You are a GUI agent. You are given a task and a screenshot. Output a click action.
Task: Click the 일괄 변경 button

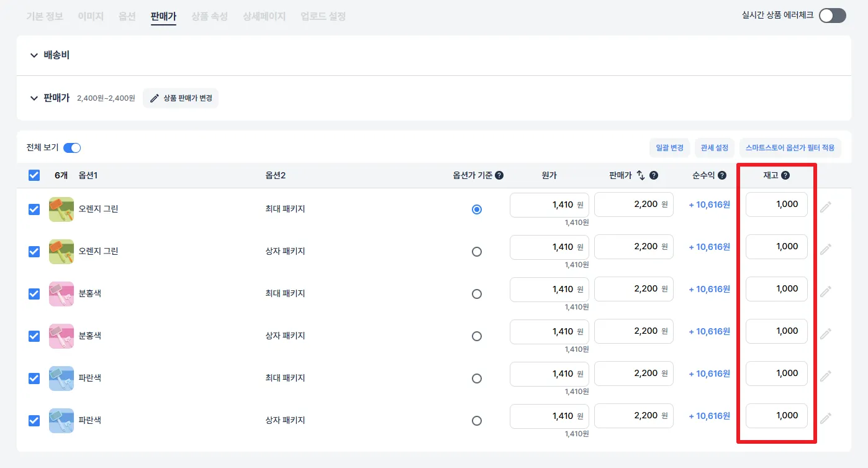coord(669,148)
